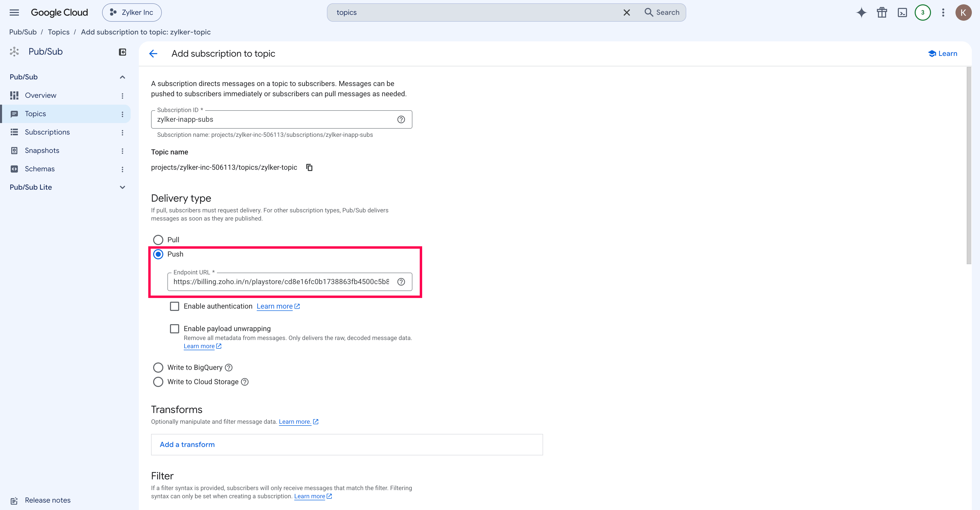Copy the topic name to clipboard
The image size is (980, 510).
[309, 167]
